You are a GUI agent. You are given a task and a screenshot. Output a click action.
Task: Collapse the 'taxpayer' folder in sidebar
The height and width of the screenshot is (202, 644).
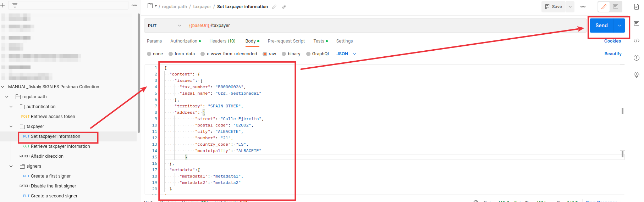(x=11, y=127)
